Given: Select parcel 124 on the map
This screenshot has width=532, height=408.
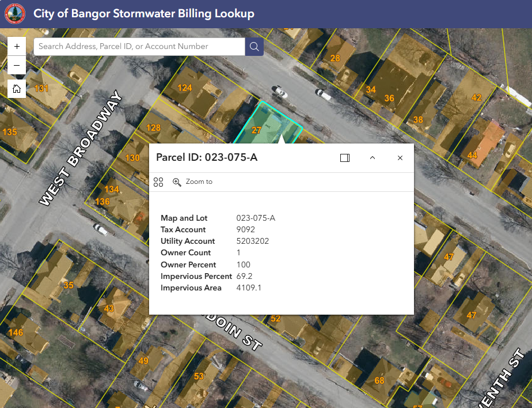Looking at the screenshot, I should coord(185,88).
